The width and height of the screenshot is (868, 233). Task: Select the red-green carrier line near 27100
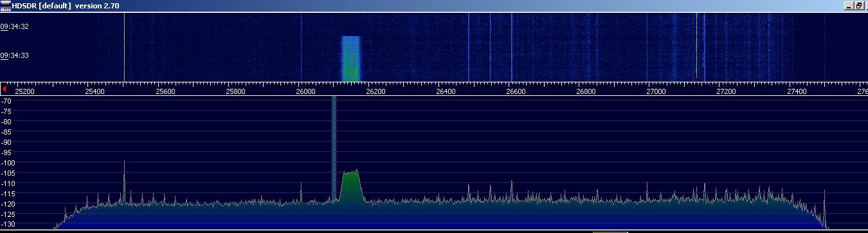696,45
